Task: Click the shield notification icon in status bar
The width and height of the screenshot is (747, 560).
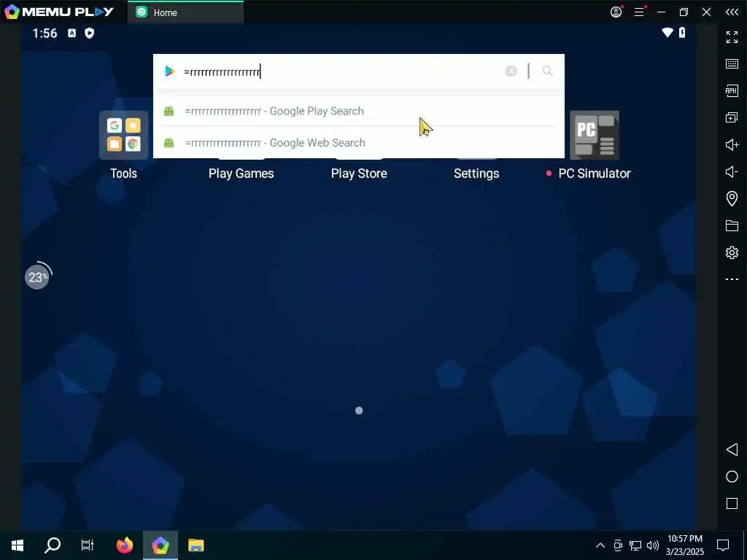Action: pyautogui.click(x=89, y=33)
